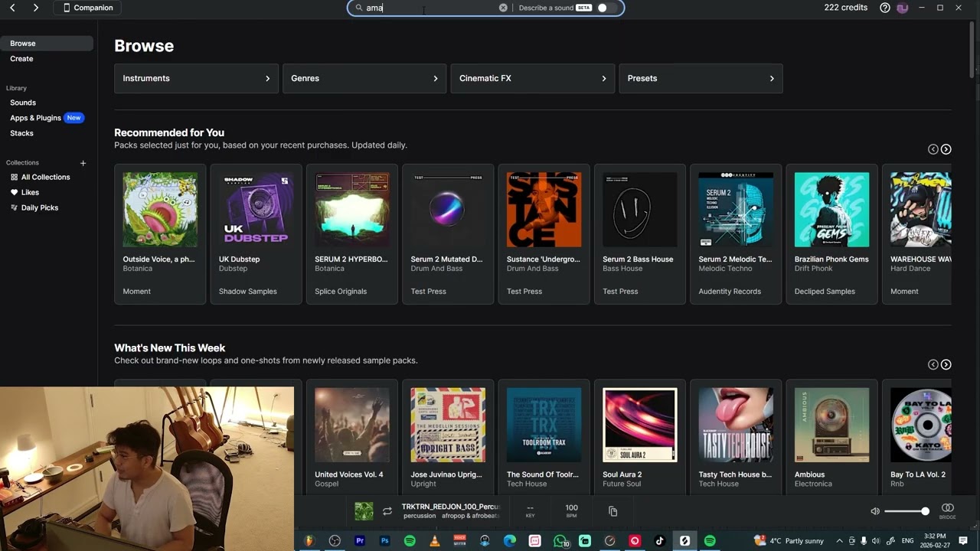
Task: Toggle the Bridge button
Action: [x=947, y=511]
